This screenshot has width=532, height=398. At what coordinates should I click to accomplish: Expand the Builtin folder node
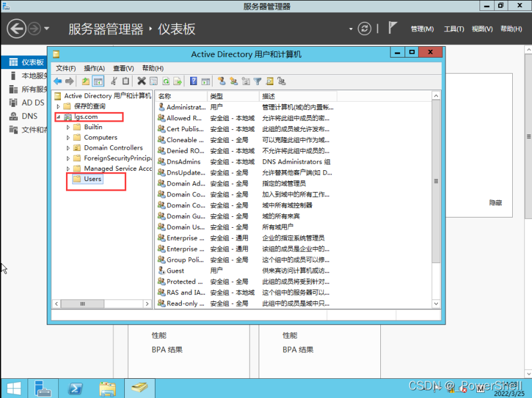(69, 127)
